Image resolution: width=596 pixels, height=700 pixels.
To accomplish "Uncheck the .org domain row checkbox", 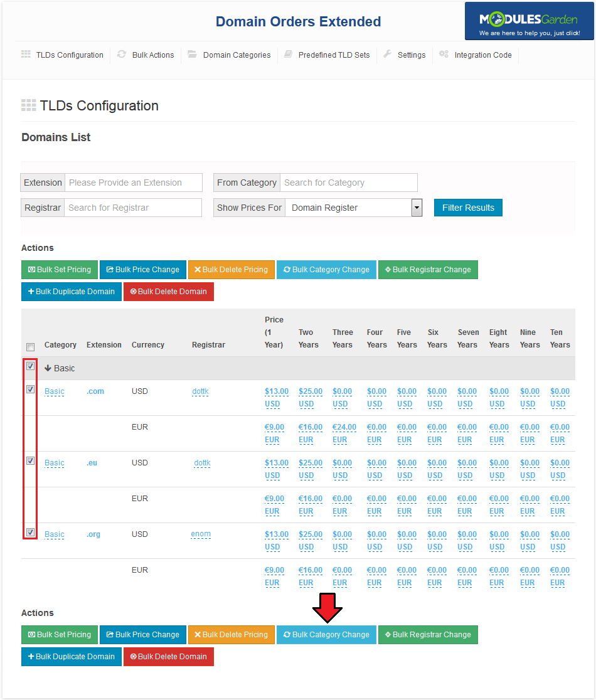I will pos(30,532).
